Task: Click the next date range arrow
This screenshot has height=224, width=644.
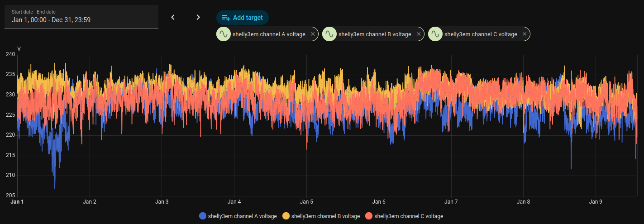Action: (x=198, y=17)
